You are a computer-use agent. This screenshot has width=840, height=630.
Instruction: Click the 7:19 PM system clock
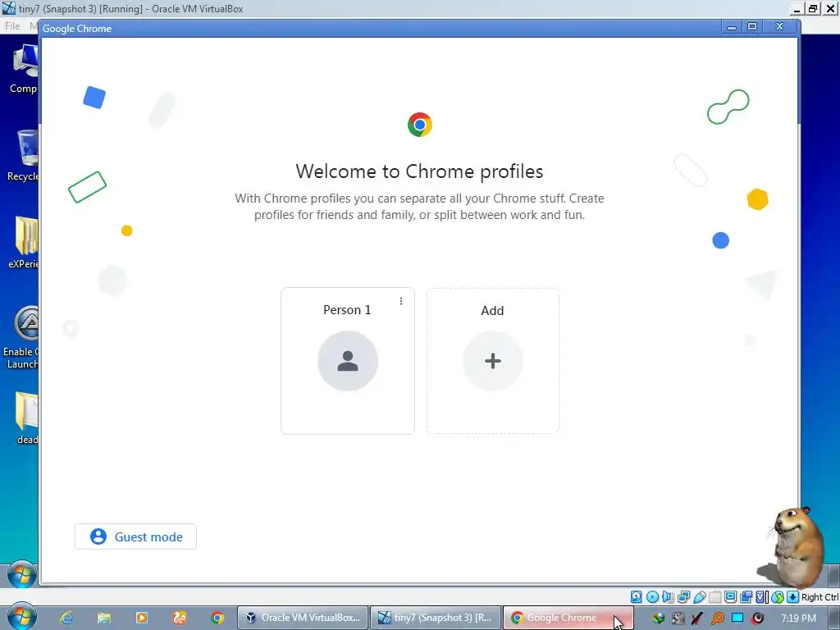(x=798, y=619)
